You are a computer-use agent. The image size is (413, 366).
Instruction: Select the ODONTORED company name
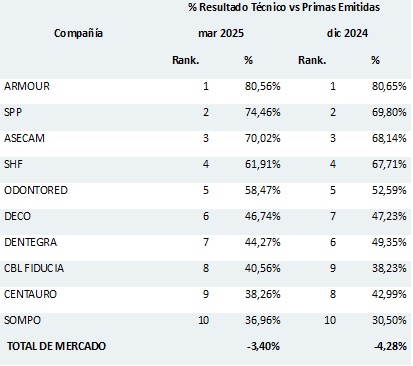(36, 190)
